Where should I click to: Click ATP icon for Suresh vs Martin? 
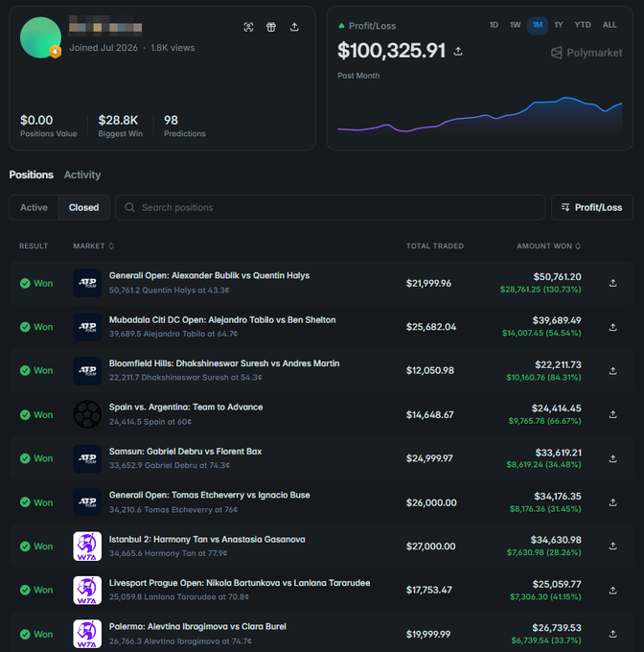click(87, 370)
